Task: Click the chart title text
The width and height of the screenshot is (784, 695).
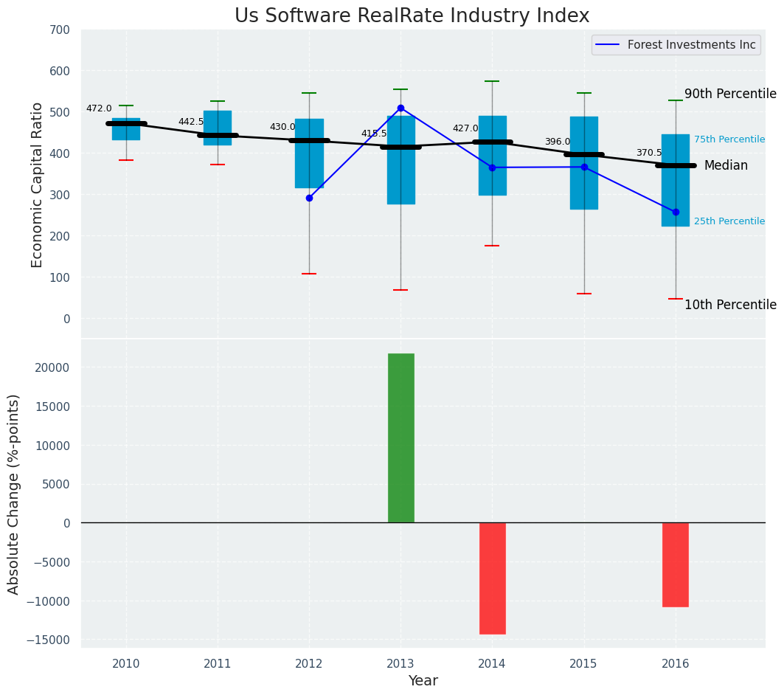Action: 412,16
